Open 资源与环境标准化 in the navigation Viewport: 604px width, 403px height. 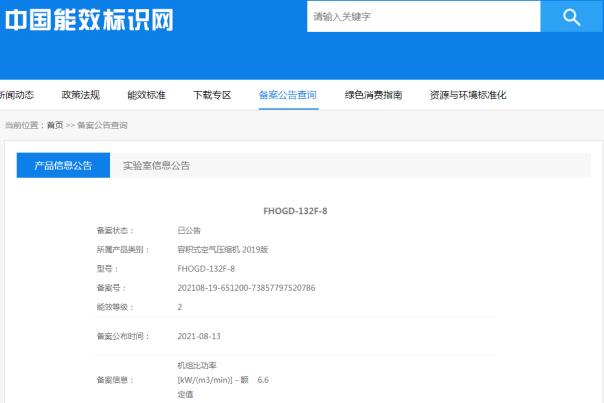(x=468, y=95)
